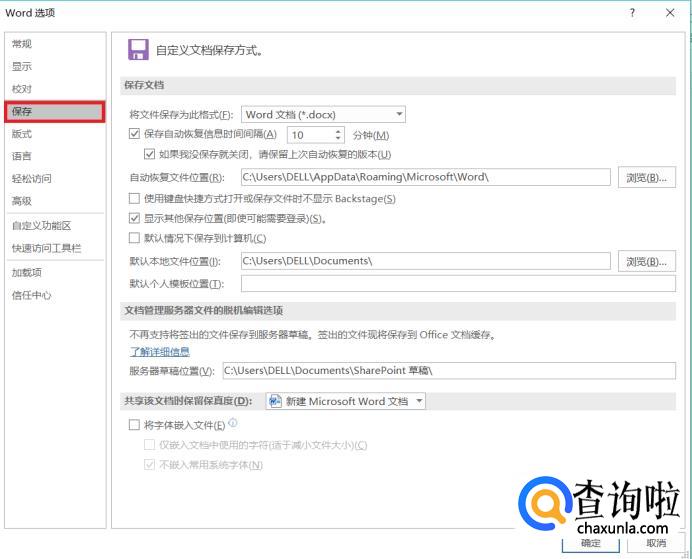Open the 校对 proofing category
Image resolution: width=692 pixels, height=559 pixels.
coord(22,89)
